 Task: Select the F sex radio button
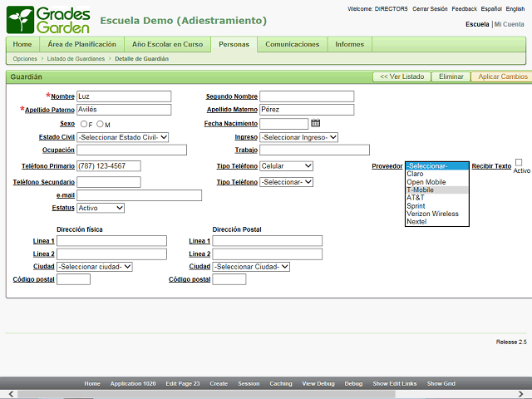click(83, 124)
